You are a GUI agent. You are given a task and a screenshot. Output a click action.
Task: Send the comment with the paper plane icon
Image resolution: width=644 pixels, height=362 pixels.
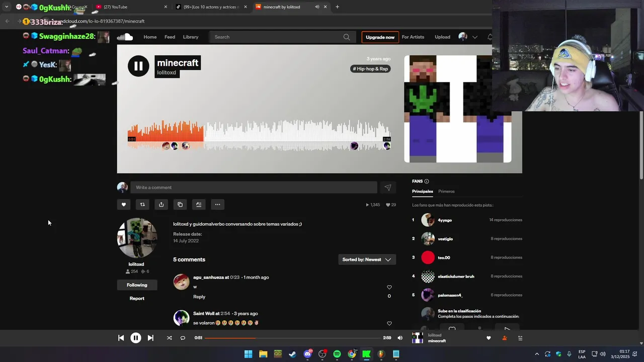(x=388, y=188)
